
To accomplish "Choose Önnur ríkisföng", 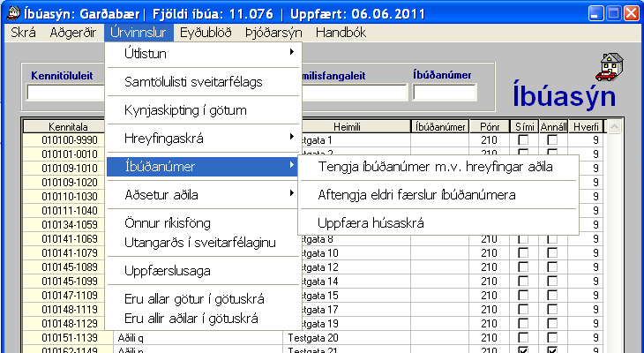I will pos(203,223).
